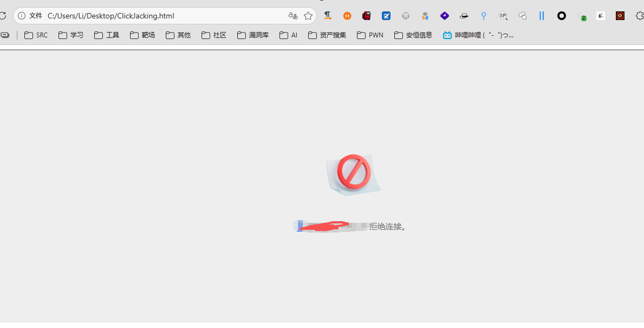The image size is (644, 328).
Task: Open the SRC bookmark folder
Action: point(36,35)
